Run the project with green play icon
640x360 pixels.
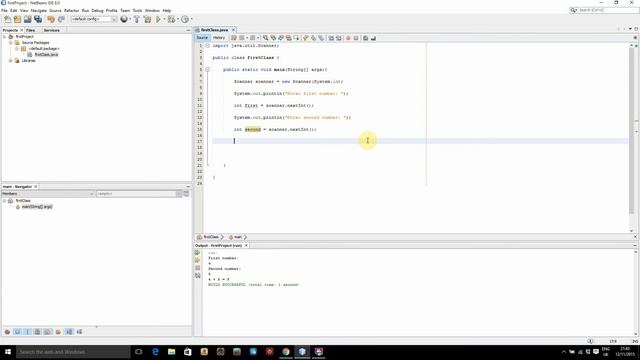coord(158,19)
